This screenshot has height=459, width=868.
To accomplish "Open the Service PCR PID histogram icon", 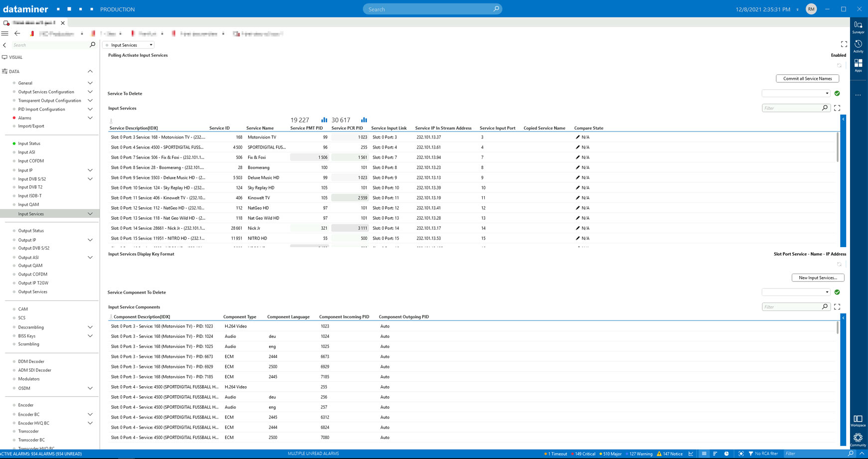I will click(x=364, y=120).
